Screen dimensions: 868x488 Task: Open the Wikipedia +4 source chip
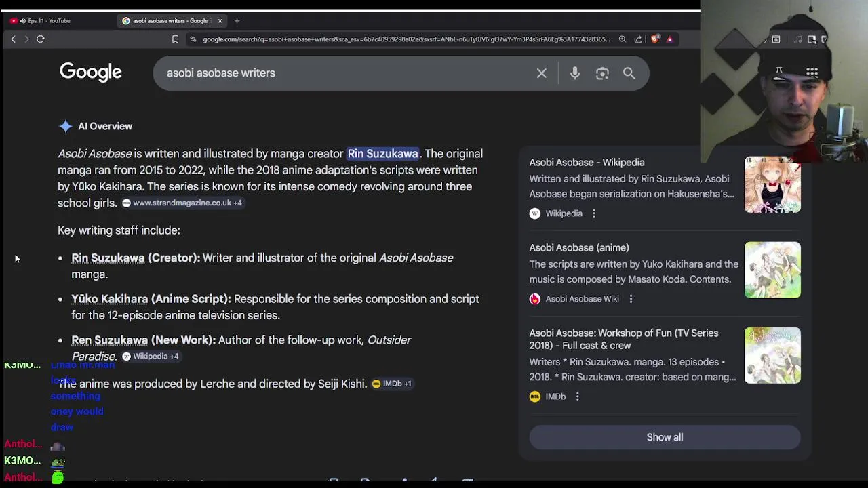pos(150,357)
